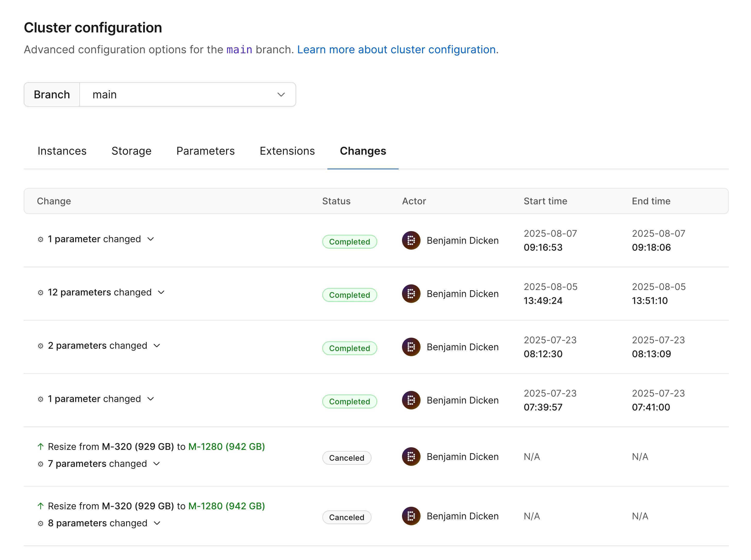The width and height of the screenshot is (751, 560).
Task: Click Benjamin Dicken avatar in 09:16:53 row
Action: 411,240
